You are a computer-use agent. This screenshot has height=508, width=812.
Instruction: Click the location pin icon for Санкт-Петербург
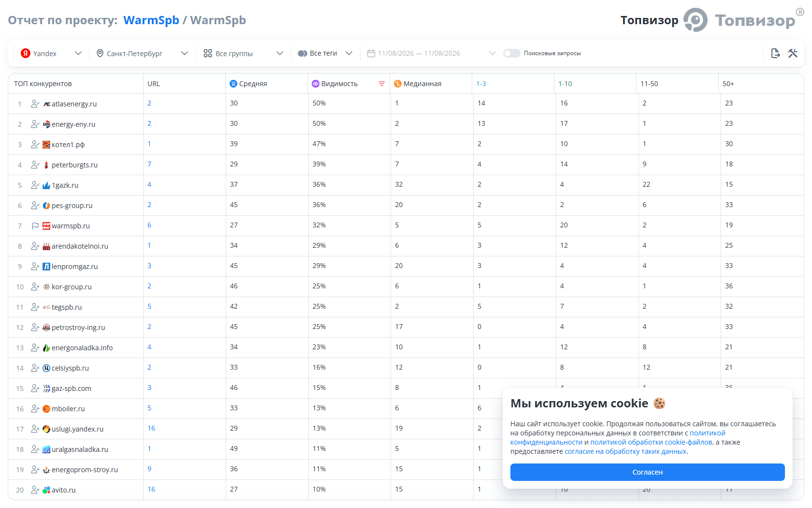(100, 53)
